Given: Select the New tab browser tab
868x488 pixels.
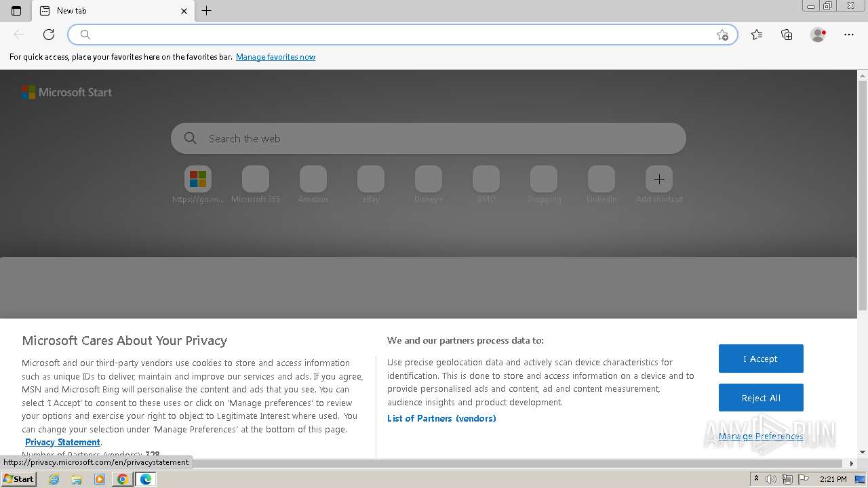Looking at the screenshot, I should pos(113,11).
